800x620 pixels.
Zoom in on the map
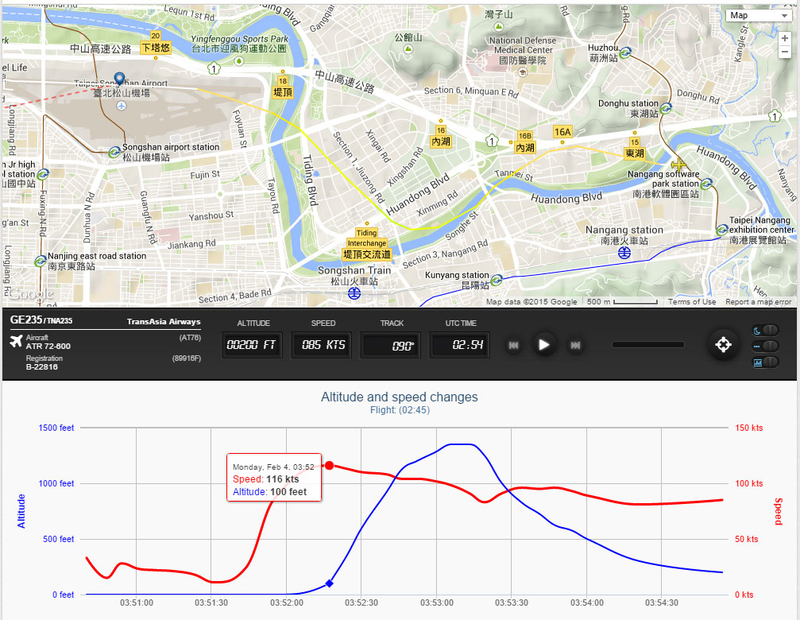(x=785, y=38)
